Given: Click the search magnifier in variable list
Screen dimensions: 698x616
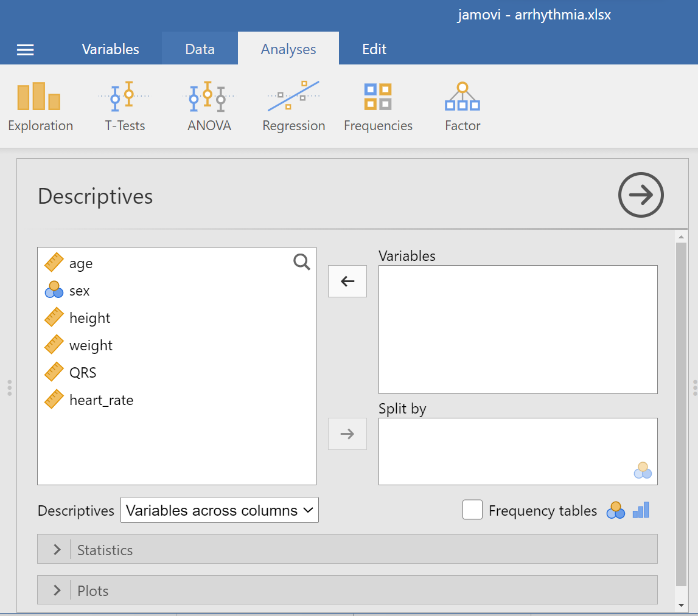Looking at the screenshot, I should coord(301,262).
